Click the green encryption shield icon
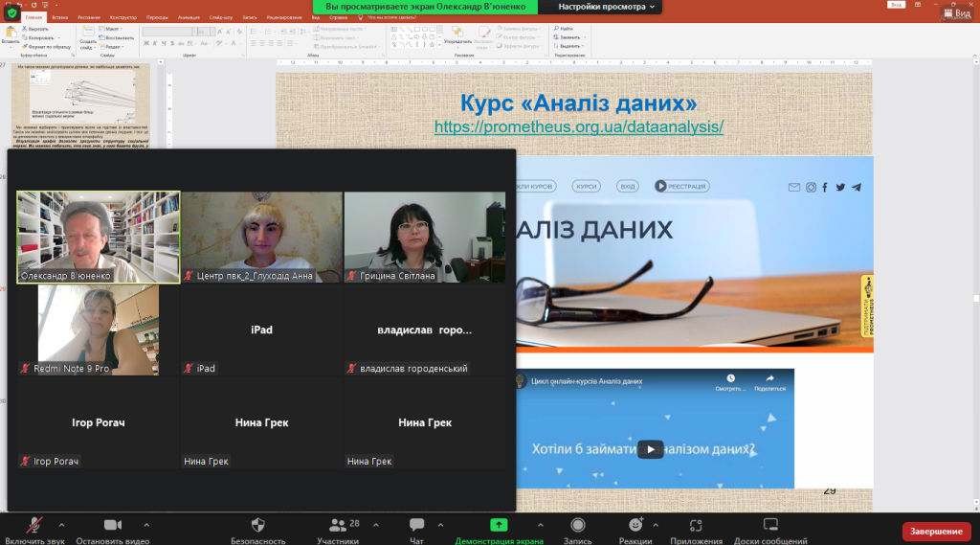 [12, 11]
